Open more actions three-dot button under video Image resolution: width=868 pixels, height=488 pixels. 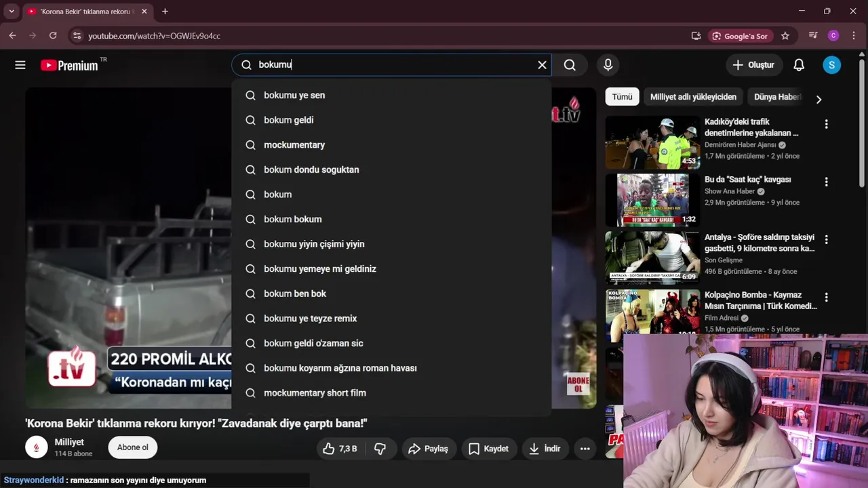(x=585, y=449)
